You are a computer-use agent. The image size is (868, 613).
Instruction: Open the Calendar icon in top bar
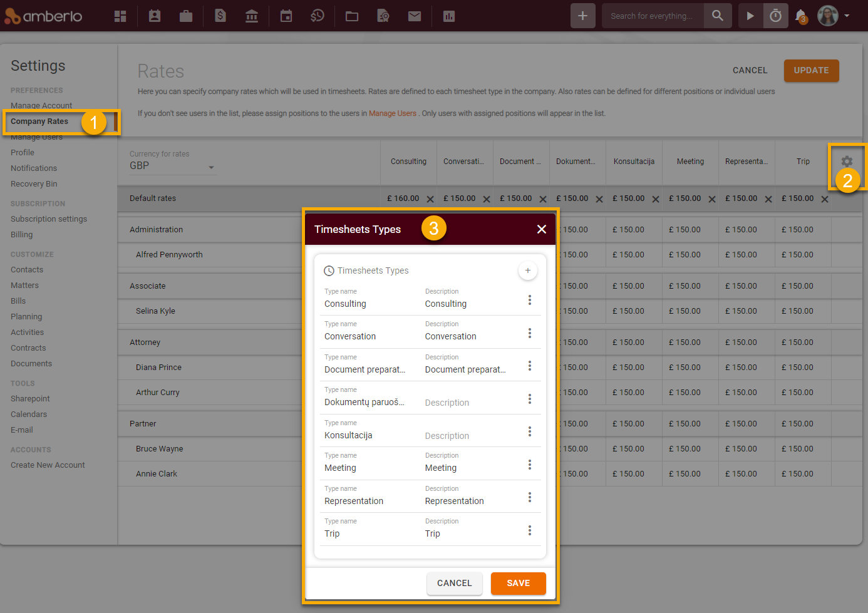point(286,16)
